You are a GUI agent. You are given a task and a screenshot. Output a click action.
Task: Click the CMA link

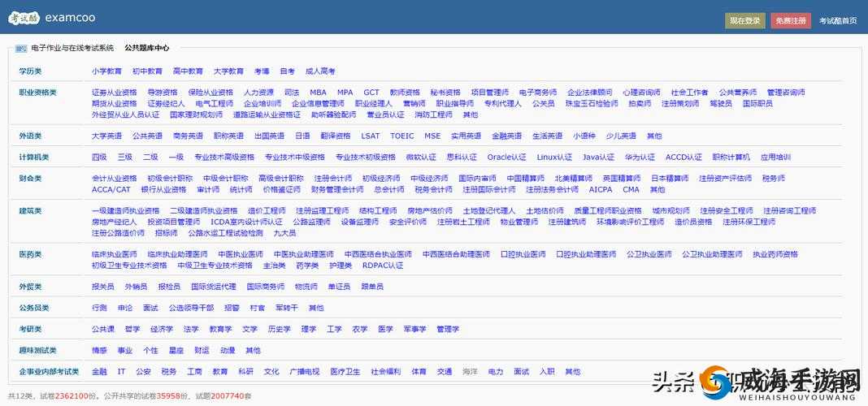631,189
